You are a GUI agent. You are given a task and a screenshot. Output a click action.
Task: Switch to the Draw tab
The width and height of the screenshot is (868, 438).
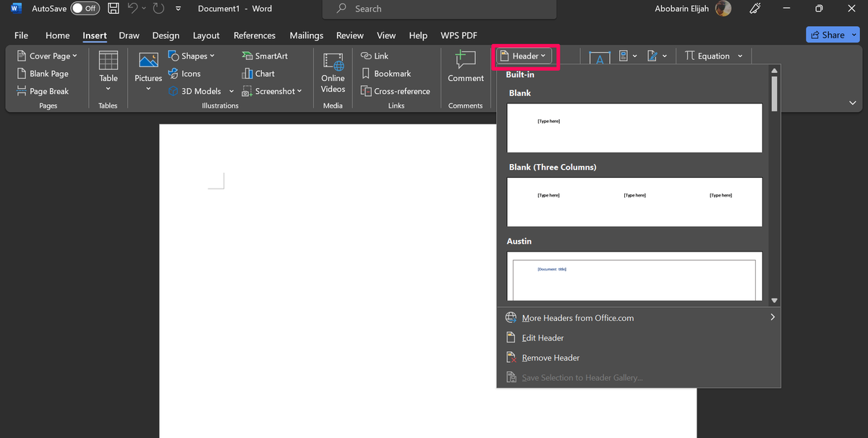pos(129,35)
